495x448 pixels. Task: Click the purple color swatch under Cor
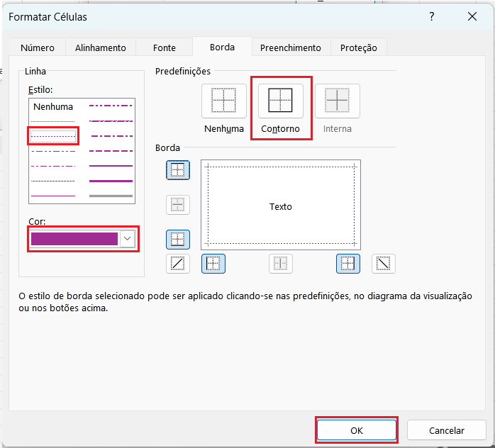74,239
